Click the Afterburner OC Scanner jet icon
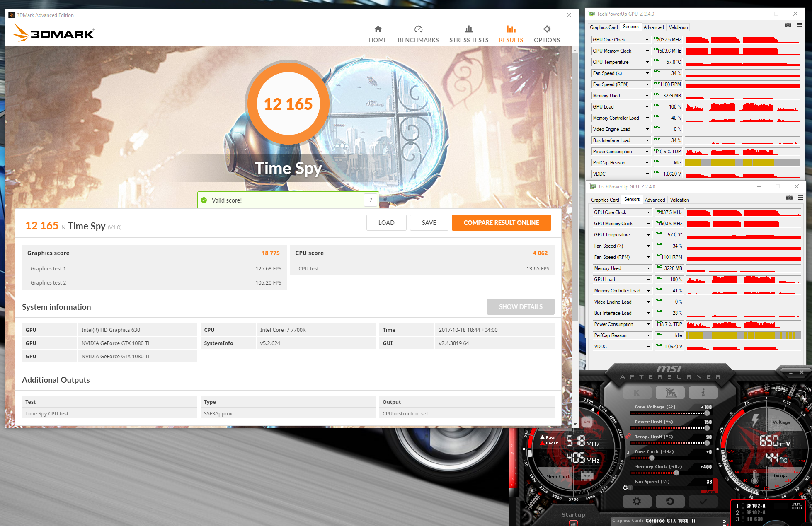 (x=670, y=393)
